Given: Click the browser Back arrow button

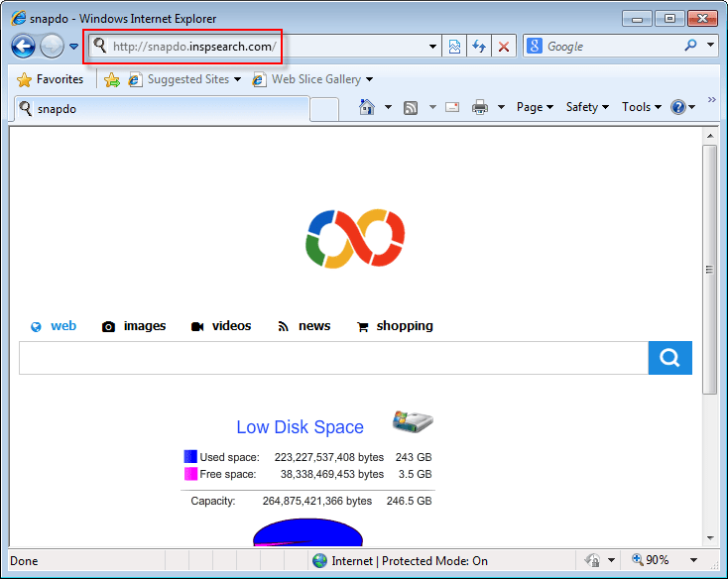Looking at the screenshot, I should click(23, 47).
